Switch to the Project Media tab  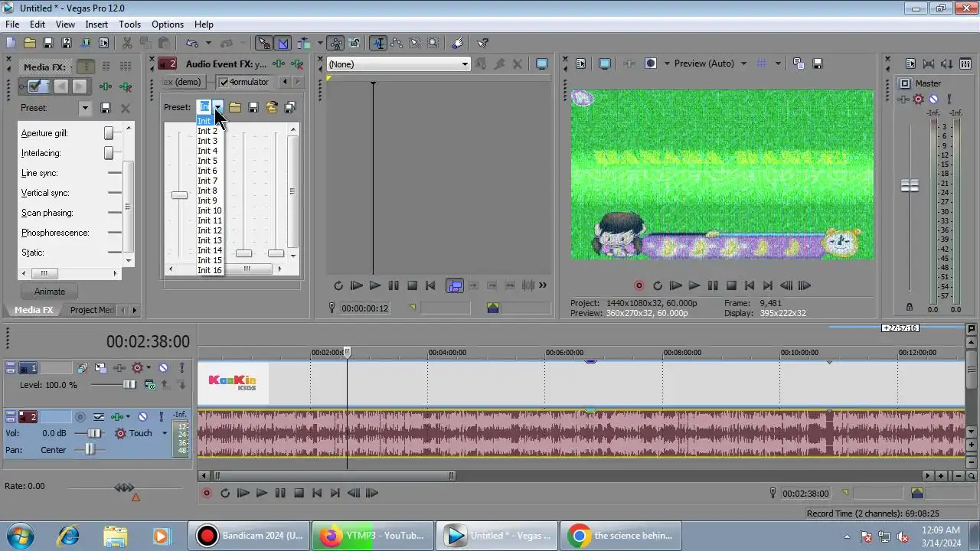click(92, 310)
